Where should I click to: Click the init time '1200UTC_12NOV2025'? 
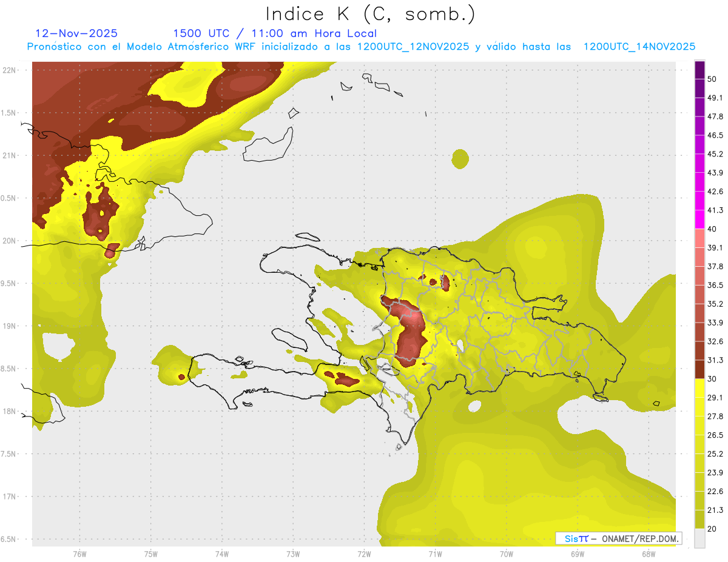pyautogui.click(x=413, y=47)
